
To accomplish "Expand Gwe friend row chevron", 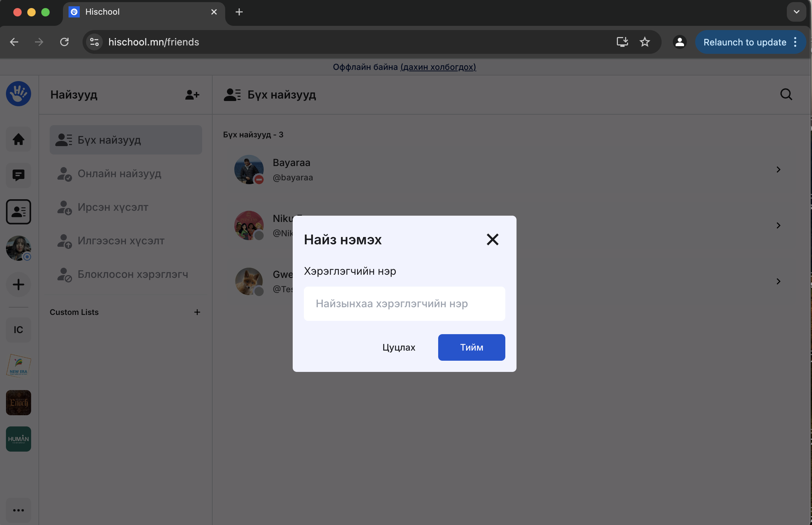I will point(778,281).
